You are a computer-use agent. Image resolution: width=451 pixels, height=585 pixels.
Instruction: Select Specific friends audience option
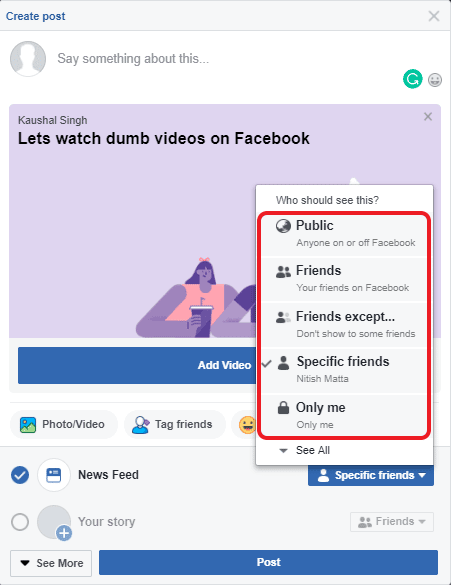pyautogui.click(x=344, y=370)
